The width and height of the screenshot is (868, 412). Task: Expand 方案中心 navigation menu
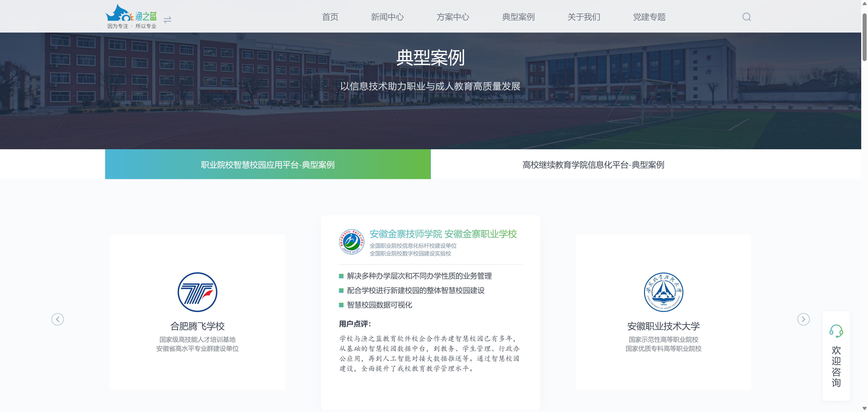tap(453, 17)
